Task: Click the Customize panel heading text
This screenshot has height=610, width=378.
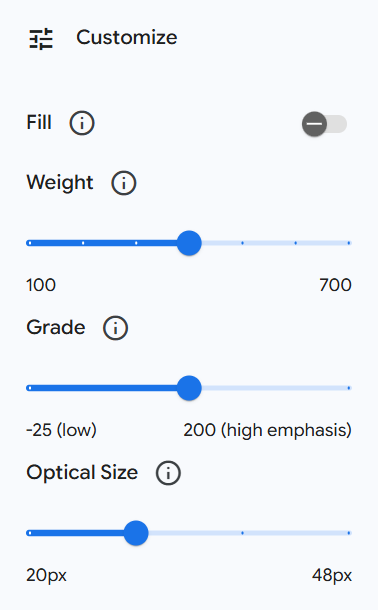Action: tap(127, 38)
